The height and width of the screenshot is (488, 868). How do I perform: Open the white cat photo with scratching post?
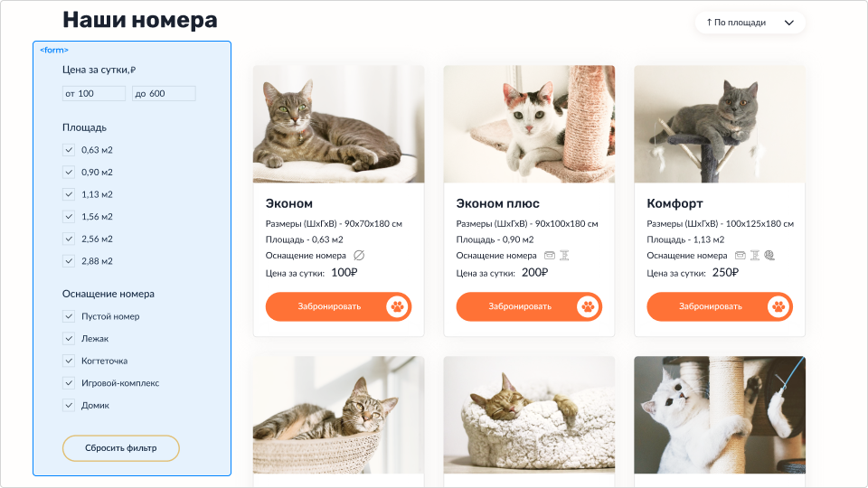tap(720, 415)
